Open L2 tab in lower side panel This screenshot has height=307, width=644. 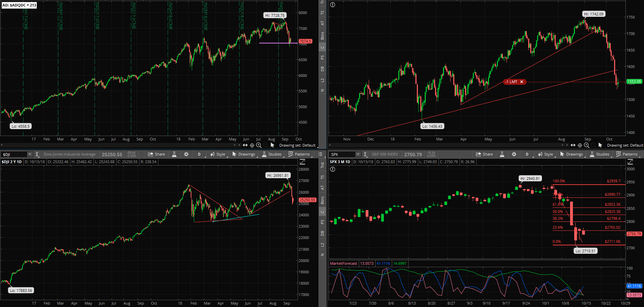click(322, 245)
